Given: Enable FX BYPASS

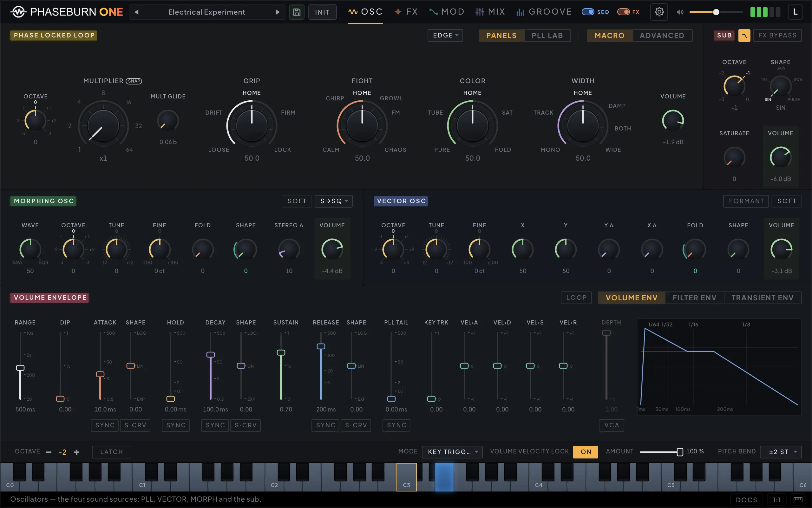Looking at the screenshot, I should tap(777, 35).
